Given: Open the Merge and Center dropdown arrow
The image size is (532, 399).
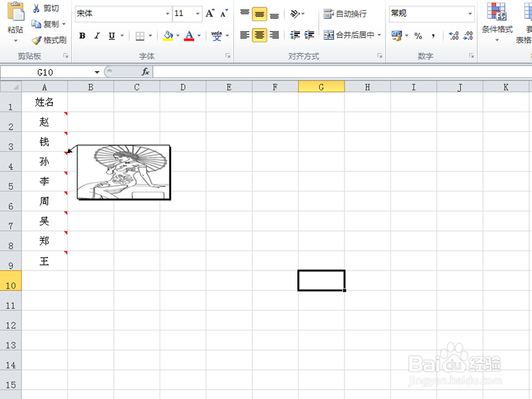Looking at the screenshot, I should [379, 35].
